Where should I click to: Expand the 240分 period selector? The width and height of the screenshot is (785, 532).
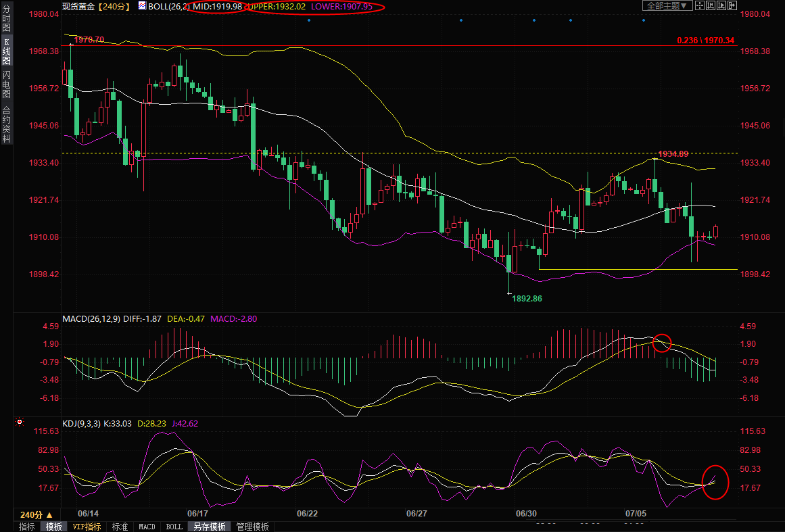point(37,514)
